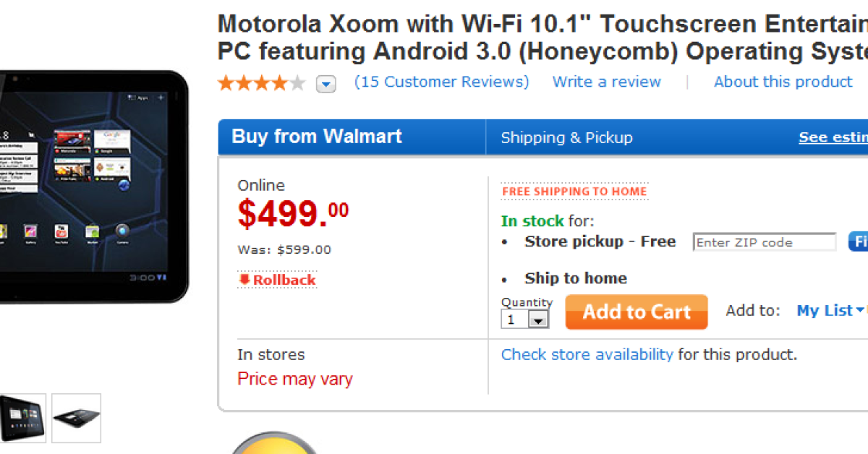Click the Enter ZIP code field

[x=764, y=243]
